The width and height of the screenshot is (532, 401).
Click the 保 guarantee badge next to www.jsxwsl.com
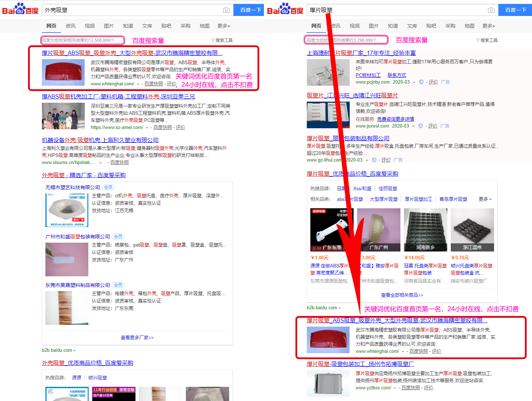[420, 126]
